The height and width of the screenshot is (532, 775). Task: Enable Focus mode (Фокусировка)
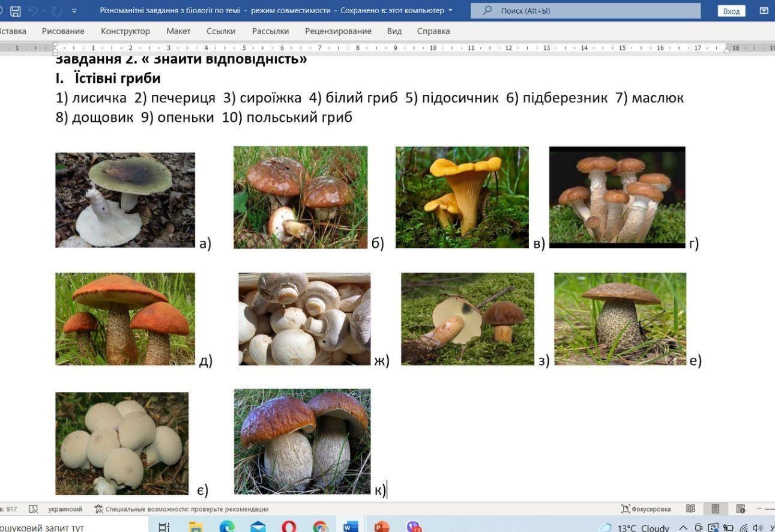coord(646,509)
